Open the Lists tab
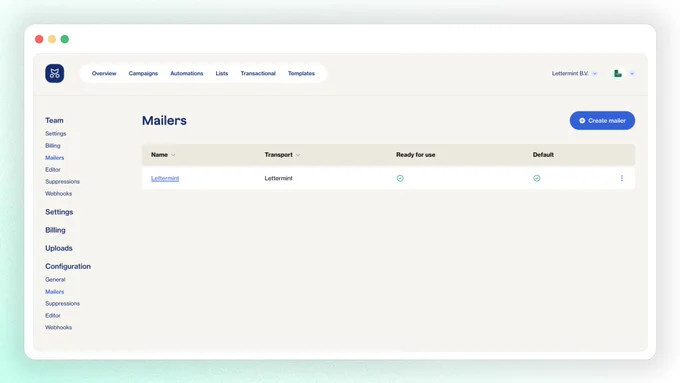This screenshot has height=383, width=680. (x=222, y=73)
